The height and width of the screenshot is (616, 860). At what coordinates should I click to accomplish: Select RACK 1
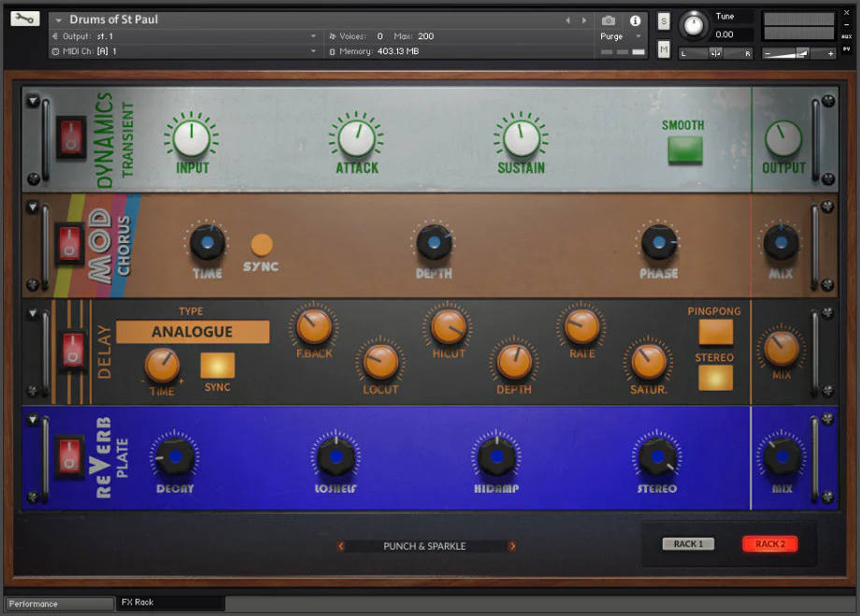[689, 543]
